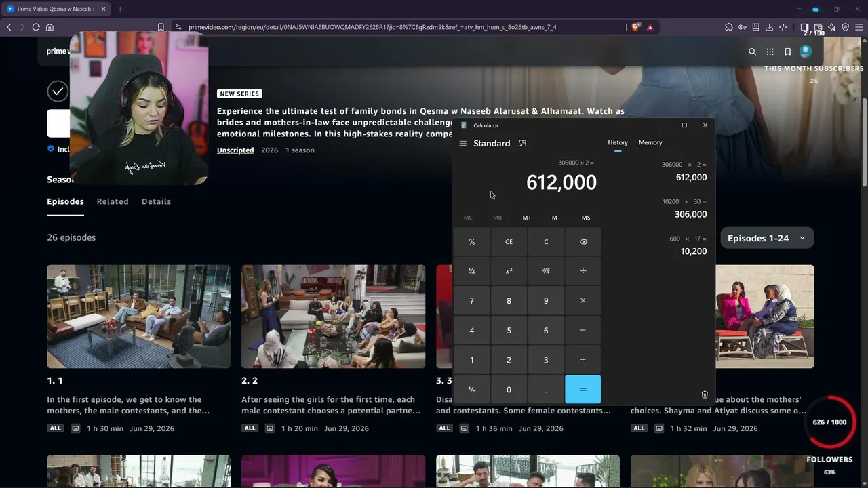Bookmark this page from the address bar
This screenshot has width=868, height=488.
[x=161, y=27]
